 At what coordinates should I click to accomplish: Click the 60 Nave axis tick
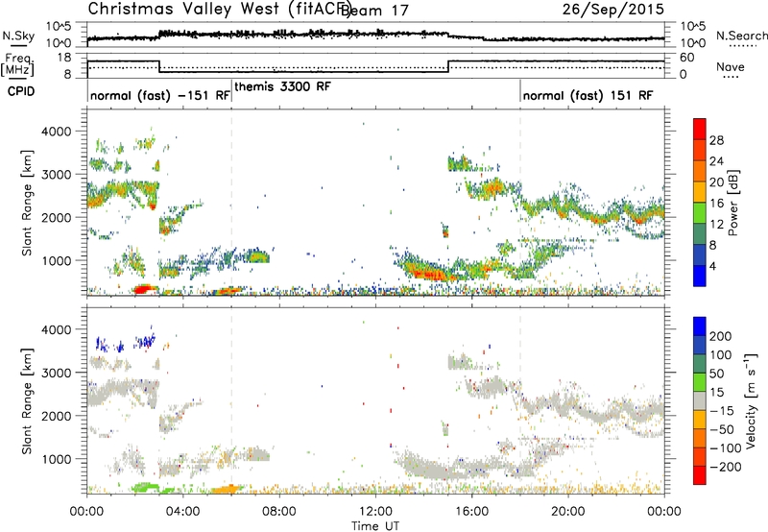pos(687,58)
